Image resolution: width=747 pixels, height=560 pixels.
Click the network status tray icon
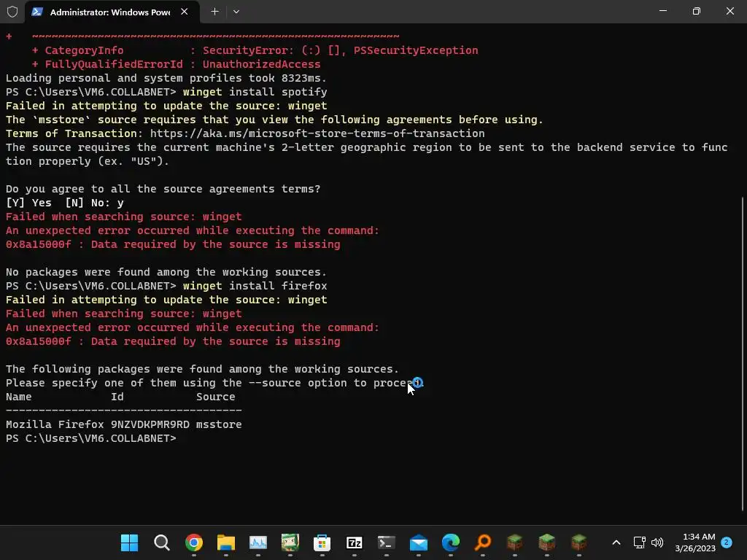[639, 542]
